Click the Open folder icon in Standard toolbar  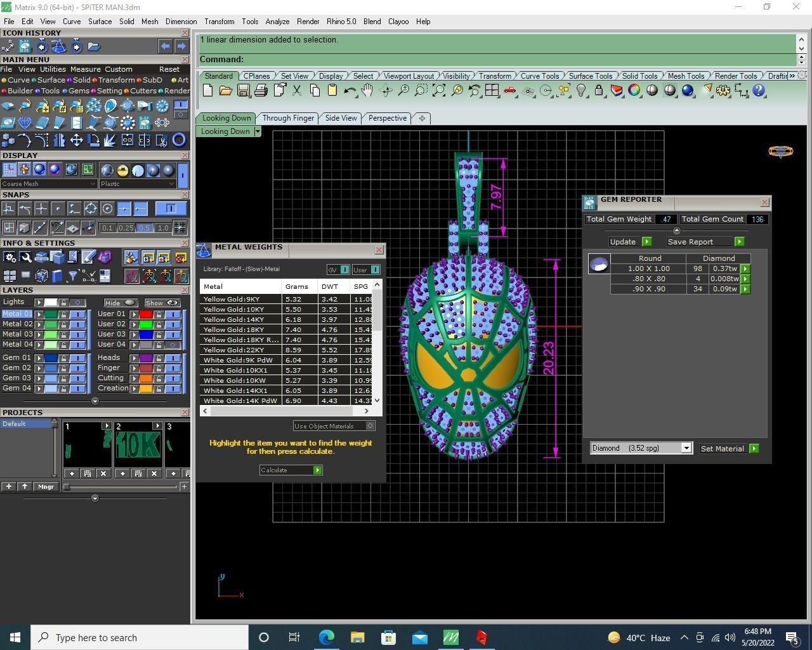225,91
